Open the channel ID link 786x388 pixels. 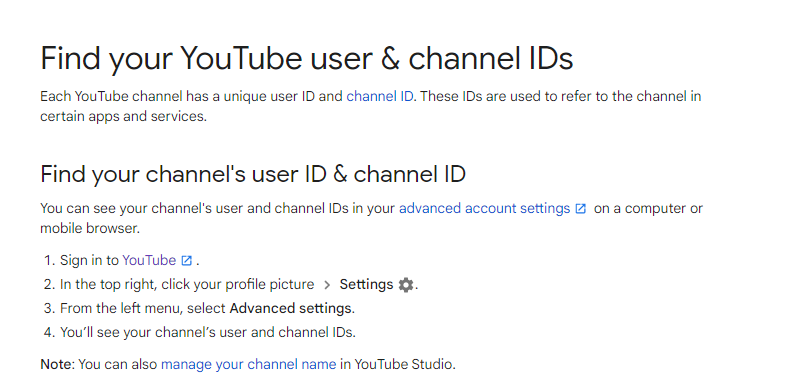pos(379,96)
